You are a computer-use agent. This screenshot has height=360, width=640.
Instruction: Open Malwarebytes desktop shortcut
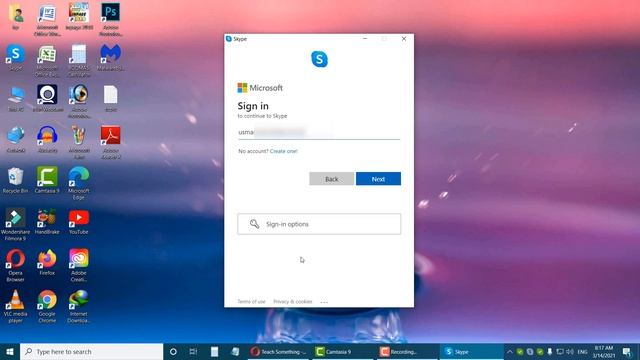pyautogui.click(x=110, y=58)
